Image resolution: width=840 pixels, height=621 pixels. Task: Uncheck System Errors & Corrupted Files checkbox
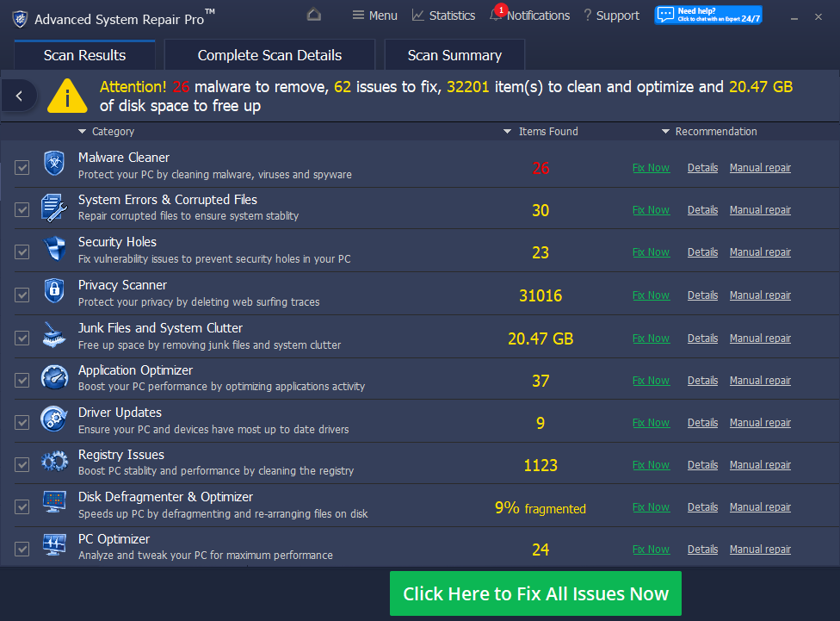point(22,209)
